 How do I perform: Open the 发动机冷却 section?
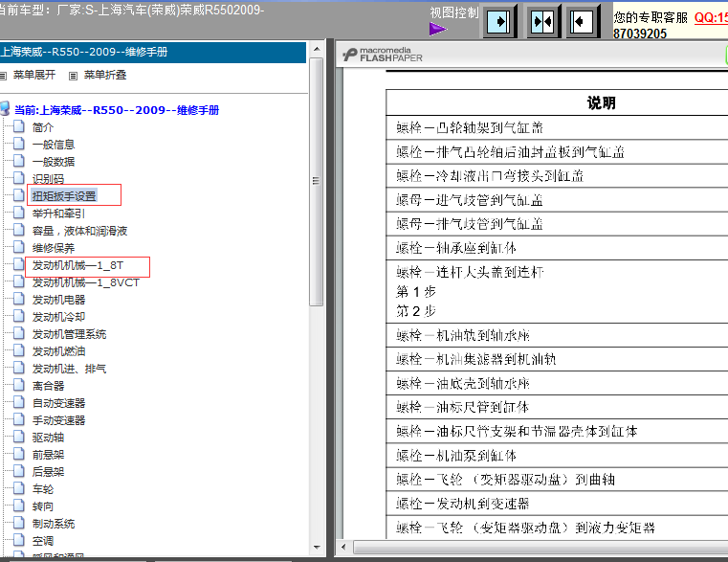click(58, 317)
